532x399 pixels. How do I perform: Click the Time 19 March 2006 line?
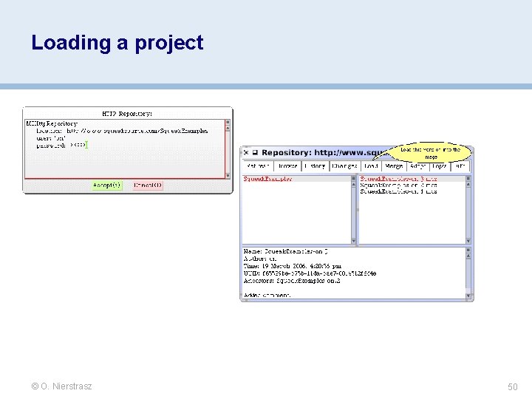(293, 266)
